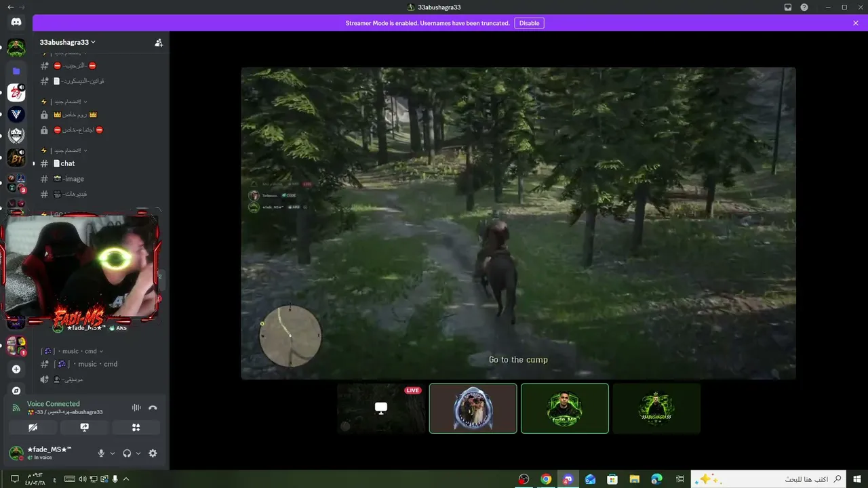Focus the main game stream view
The height and width of the screenshot is (488, 868).
coord(518,223)
